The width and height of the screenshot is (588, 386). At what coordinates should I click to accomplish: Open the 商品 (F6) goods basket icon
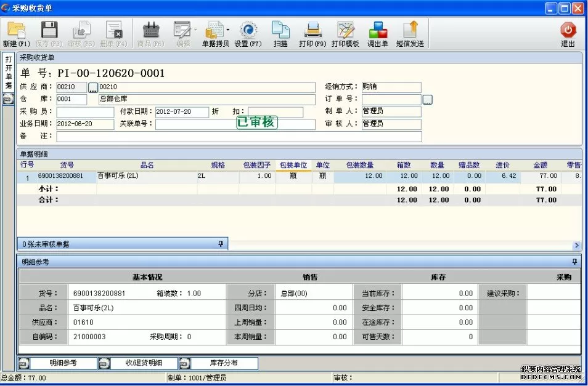150,31
